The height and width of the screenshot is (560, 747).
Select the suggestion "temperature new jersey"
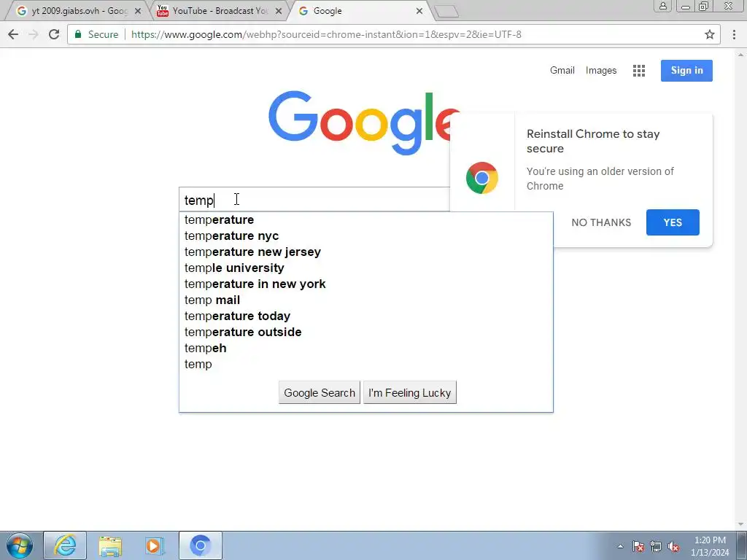coord(366,252)
